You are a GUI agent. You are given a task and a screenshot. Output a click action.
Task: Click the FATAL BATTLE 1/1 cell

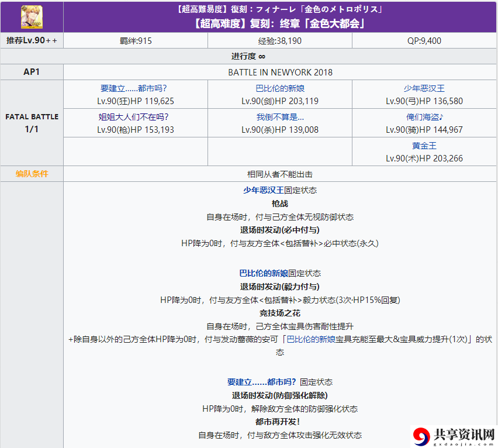pos(32,123)
